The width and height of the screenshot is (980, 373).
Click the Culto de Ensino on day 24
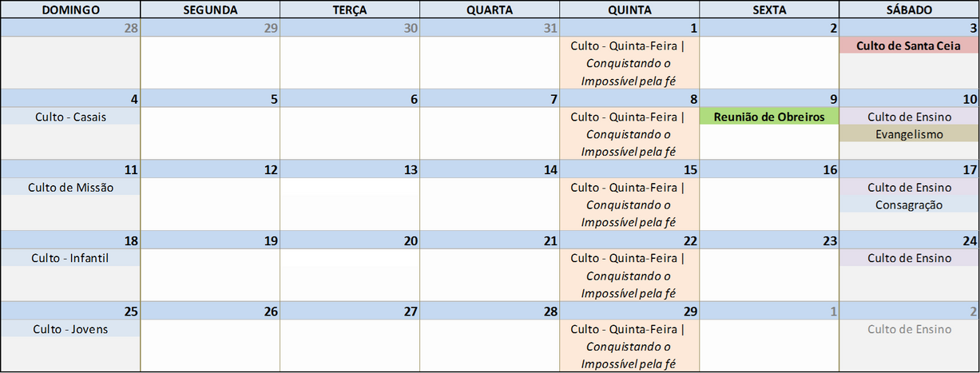(909, 258)
